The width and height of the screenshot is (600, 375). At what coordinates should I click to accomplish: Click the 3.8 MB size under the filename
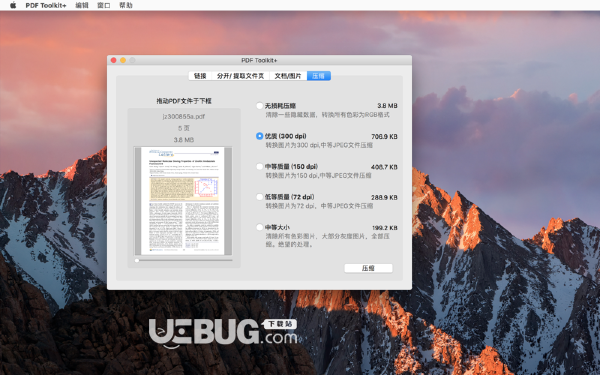coord(184,140)
